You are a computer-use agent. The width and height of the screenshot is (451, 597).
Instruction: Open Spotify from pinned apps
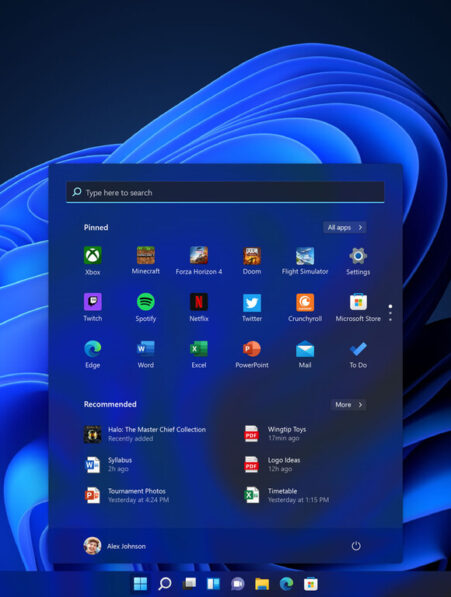(145, 307)
